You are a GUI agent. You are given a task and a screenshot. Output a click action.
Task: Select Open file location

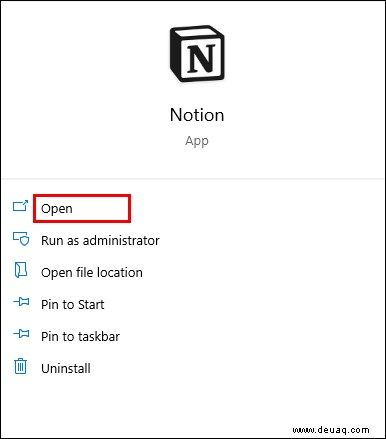(92, 272)
